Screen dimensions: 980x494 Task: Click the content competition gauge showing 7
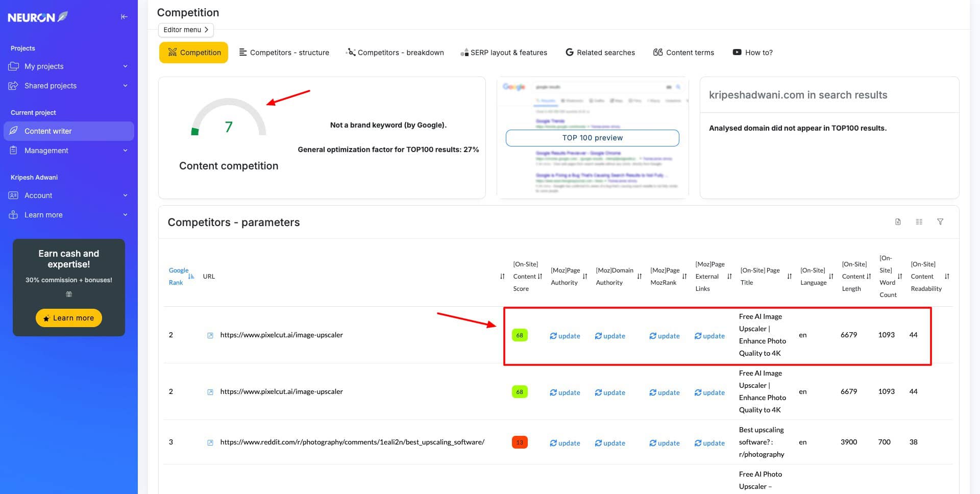coord(229,118)
